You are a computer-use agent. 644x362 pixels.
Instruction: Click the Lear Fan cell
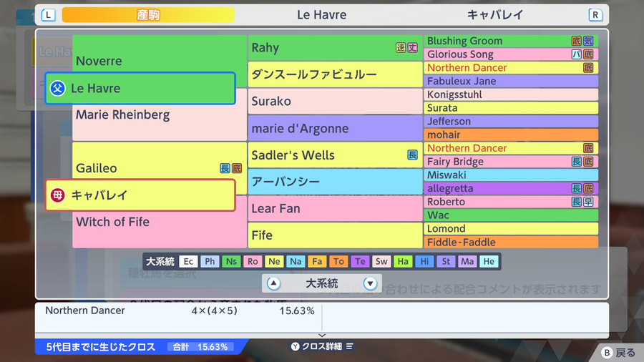pos(335,208)
